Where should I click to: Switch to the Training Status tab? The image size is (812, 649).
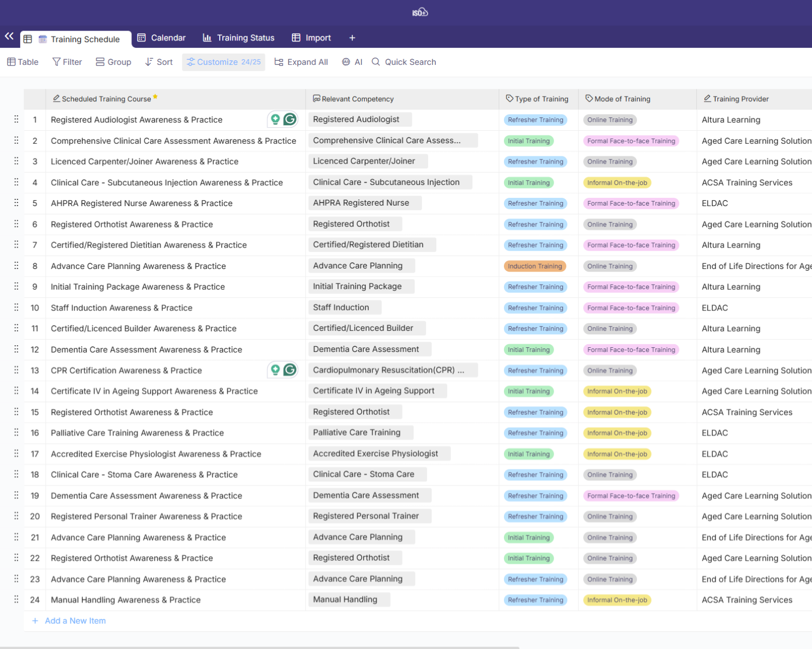238,38
